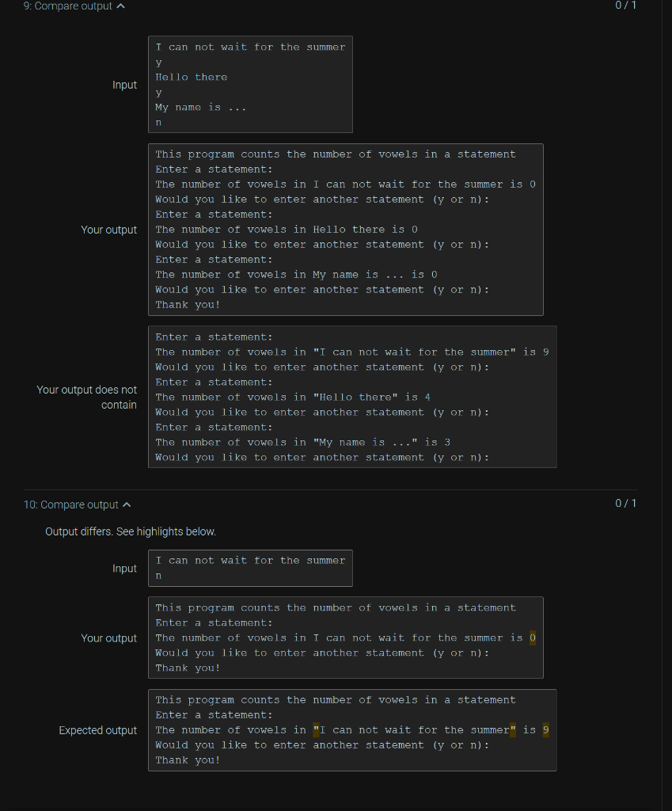Click the line with "Hello there" is 4
The image size is (672, 811).
tap(293, 398)
